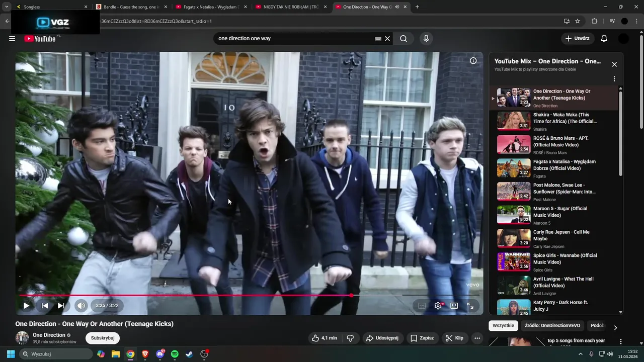Subscribe using the Subskrybuj button

click(x=103, y=338)
